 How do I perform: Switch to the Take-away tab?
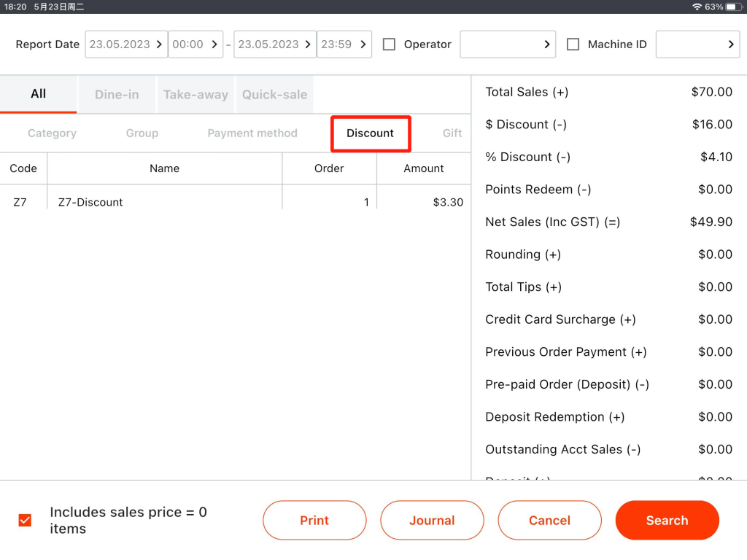pyautogui.click(x=196, y=95)
